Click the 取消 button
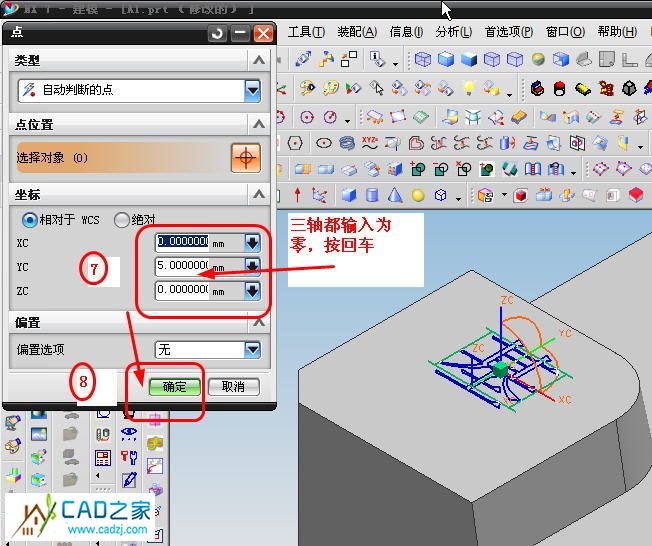The image size is (652, 546). click(x=233, y=387)
